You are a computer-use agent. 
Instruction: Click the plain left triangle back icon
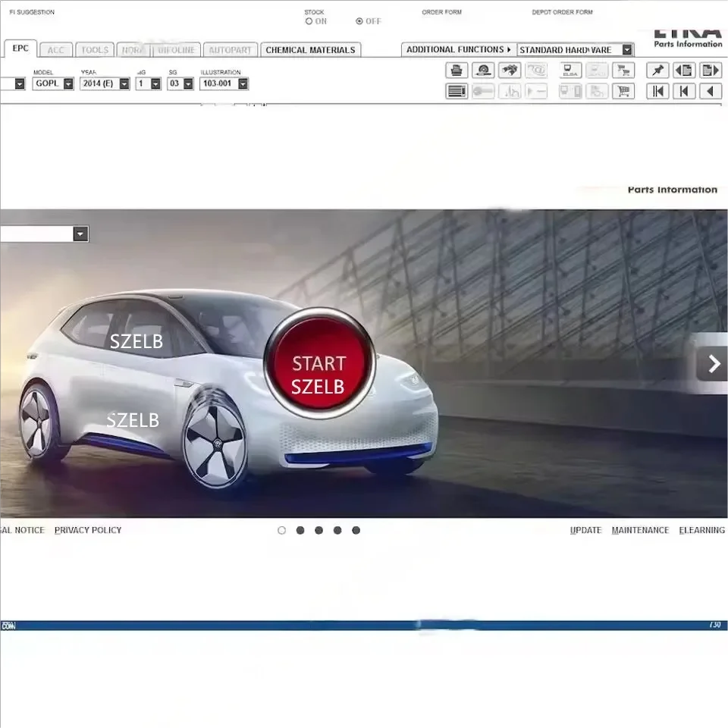point(711,92)
